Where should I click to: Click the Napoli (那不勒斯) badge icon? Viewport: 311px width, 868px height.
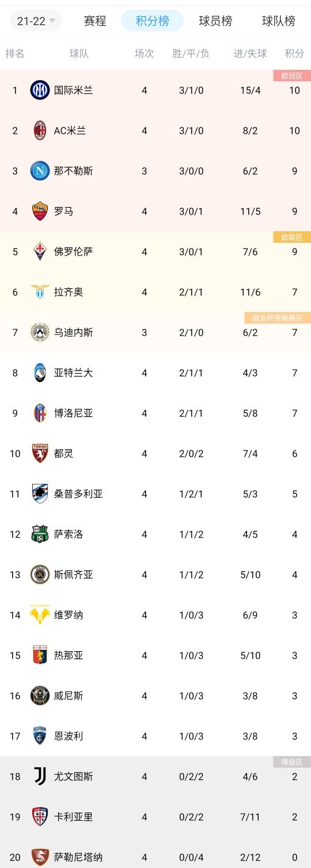coord(40,171)
